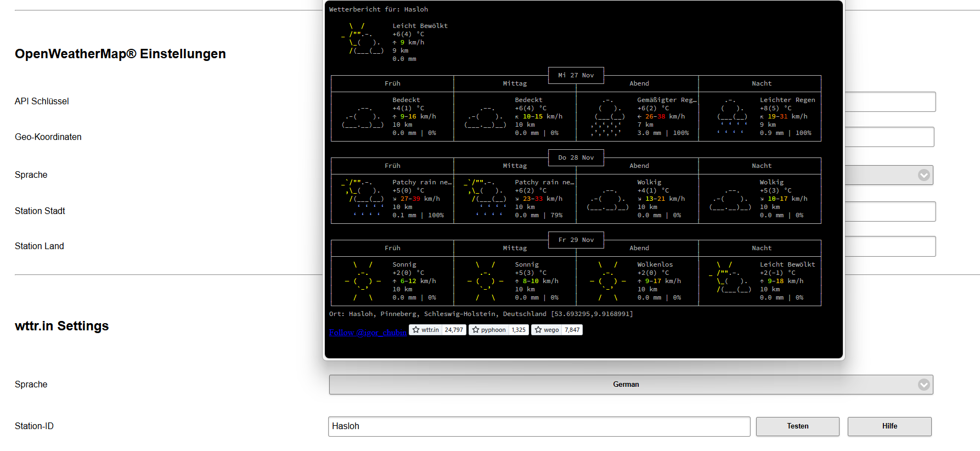The image size is (980, 451).
Task: Open the German language dropdown
Action: [631, 385]
